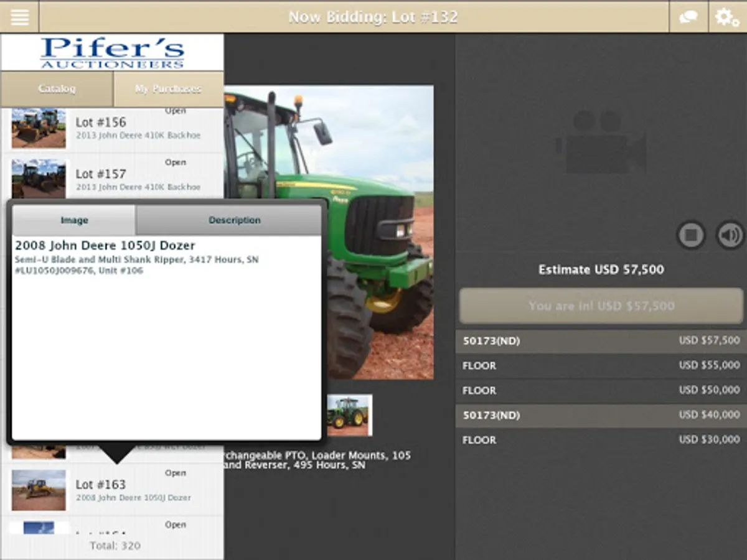This screenshot has width=747, height=560.
Task: Mute the auction audio speaker
Action: (730, 235)
